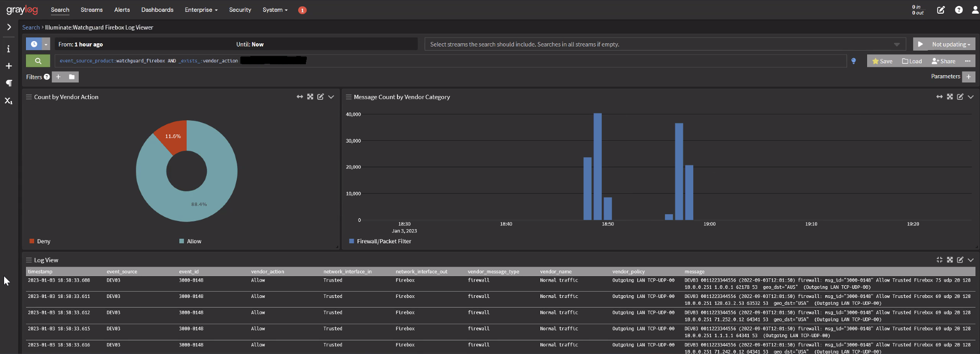Maximize the Message Count by Vendor Category widget

[x=950, y=97]
